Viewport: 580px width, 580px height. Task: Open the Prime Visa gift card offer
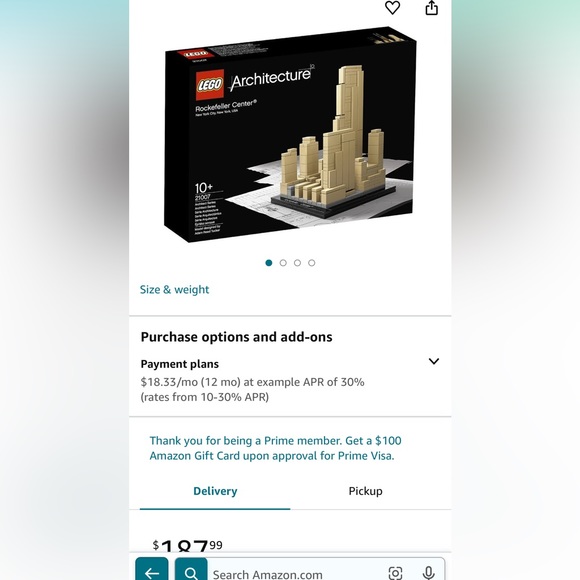275,448
